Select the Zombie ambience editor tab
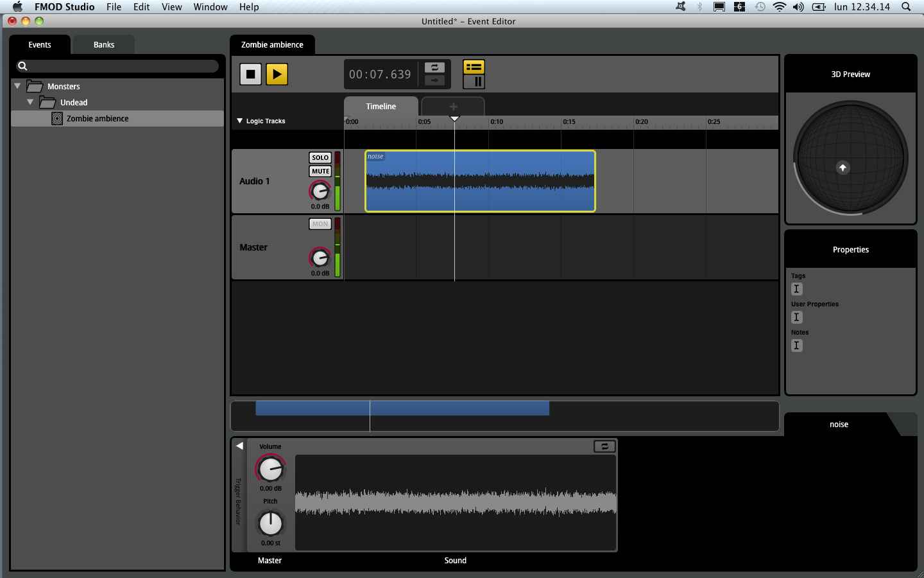This screenshot has width=924, height=578. (x=272, y=44)
